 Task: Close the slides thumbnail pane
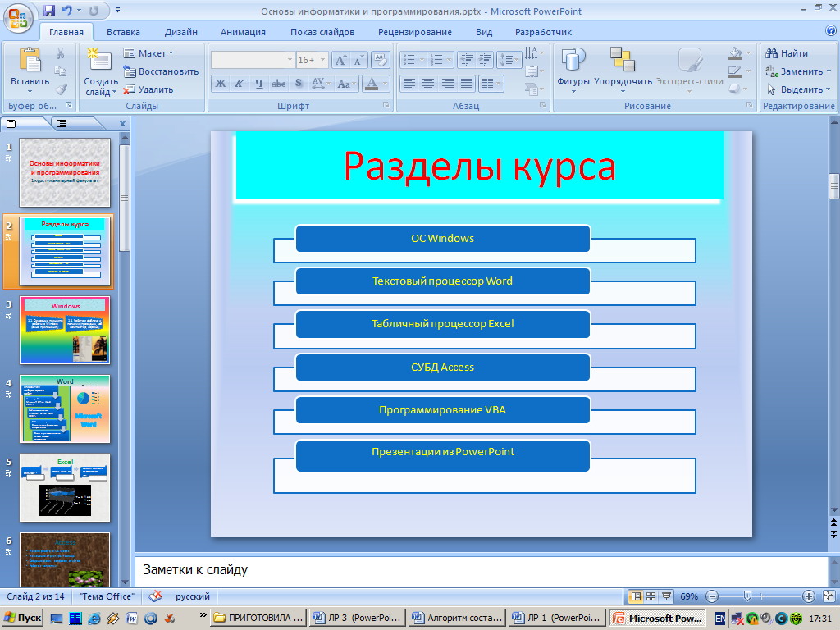(122, 124)
